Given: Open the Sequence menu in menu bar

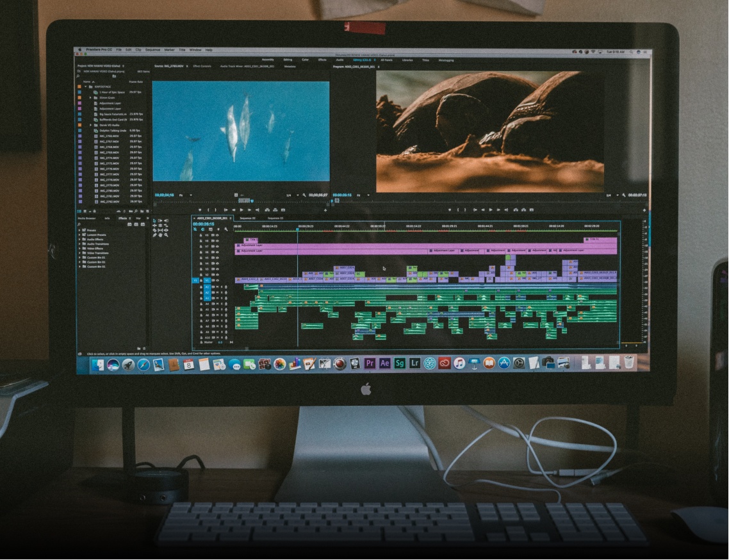Looking at the screenshot, I should (x=152, y=49).
